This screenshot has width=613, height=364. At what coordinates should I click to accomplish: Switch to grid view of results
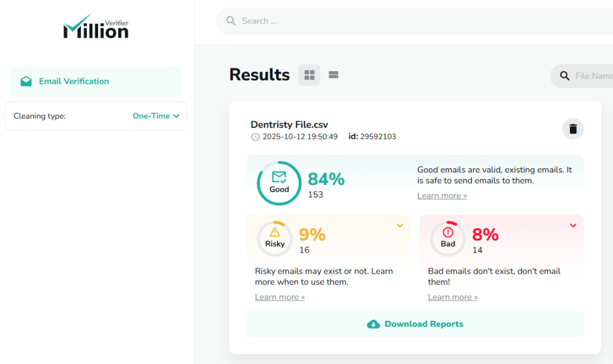(309, 75)
